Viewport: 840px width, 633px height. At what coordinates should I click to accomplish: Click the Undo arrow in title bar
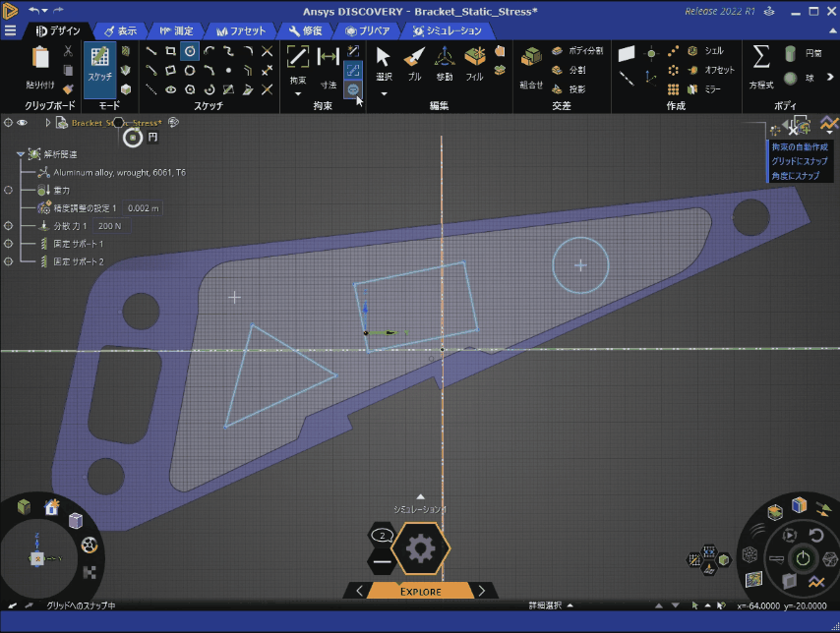coord(34,11)
